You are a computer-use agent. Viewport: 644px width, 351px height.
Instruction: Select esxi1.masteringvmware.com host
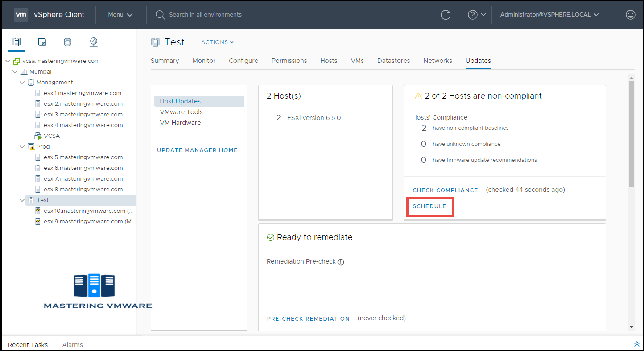pos(82,93)
